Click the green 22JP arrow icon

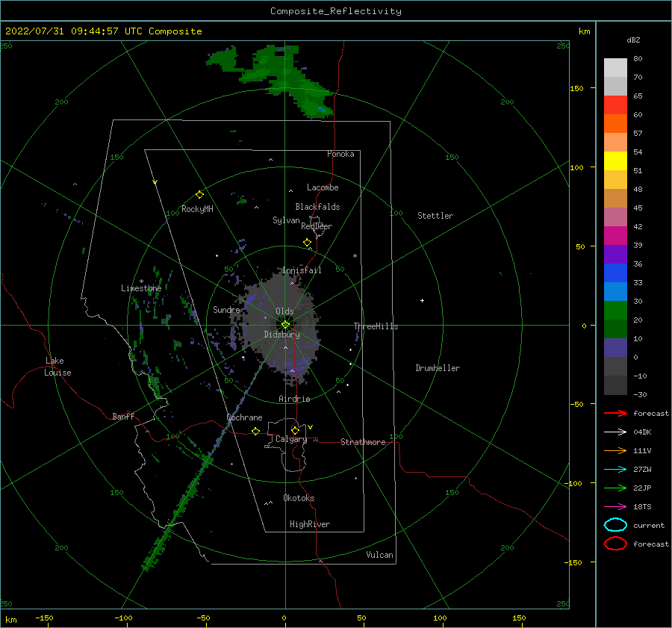pyautogui.click(x=615, y=488)
